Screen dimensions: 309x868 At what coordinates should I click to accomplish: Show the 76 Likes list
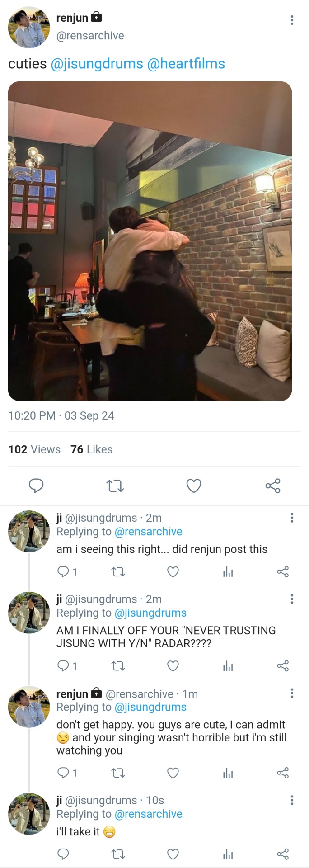coord(91,449)
